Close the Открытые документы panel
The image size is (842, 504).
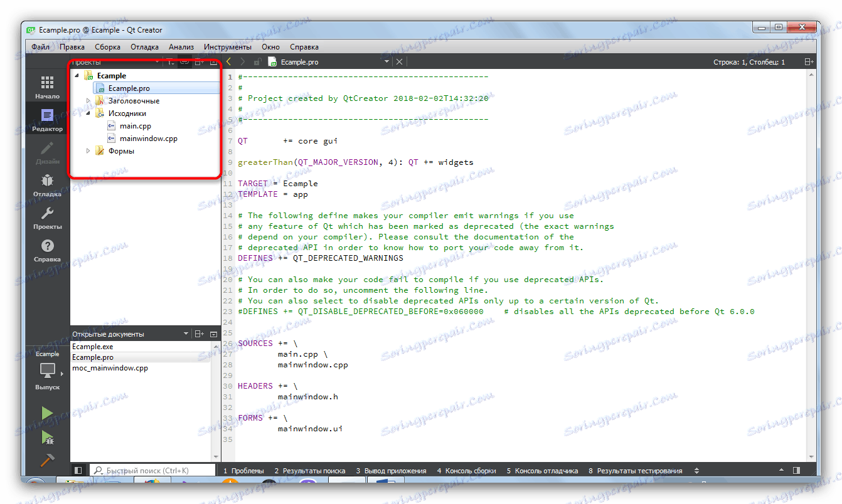pyautogui.click(x=213, y=334)
